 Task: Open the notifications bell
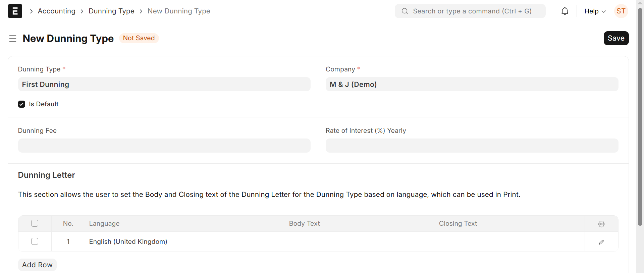coord(565,11)
